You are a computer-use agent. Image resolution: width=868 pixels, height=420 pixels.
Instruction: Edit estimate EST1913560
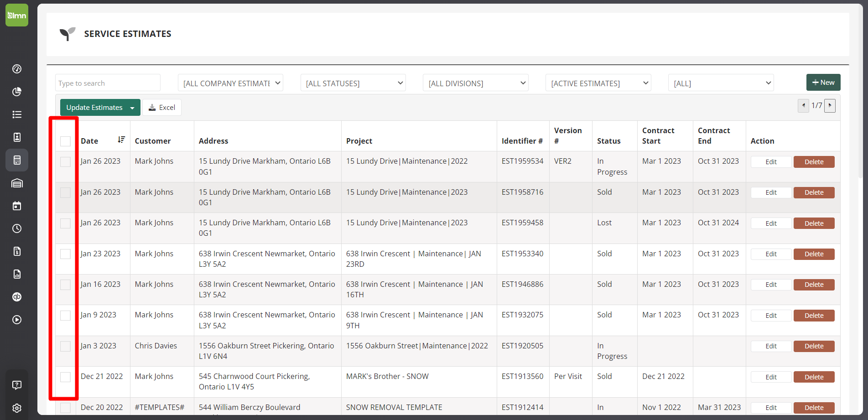[x=771, y=377]
